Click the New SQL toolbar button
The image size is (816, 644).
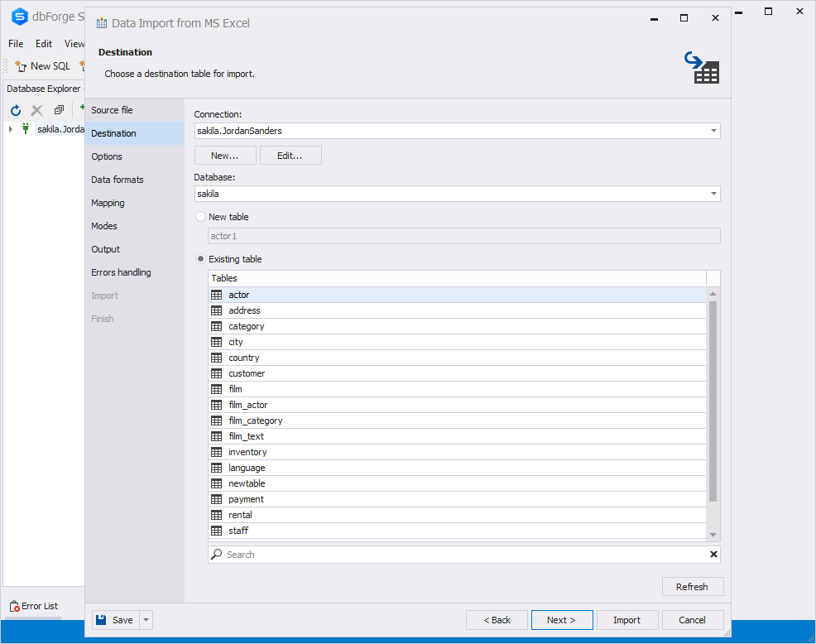[43, 66]
